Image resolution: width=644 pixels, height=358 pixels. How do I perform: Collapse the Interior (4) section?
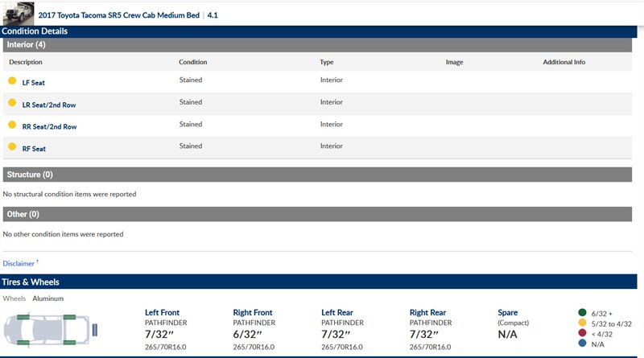point(26,44)
